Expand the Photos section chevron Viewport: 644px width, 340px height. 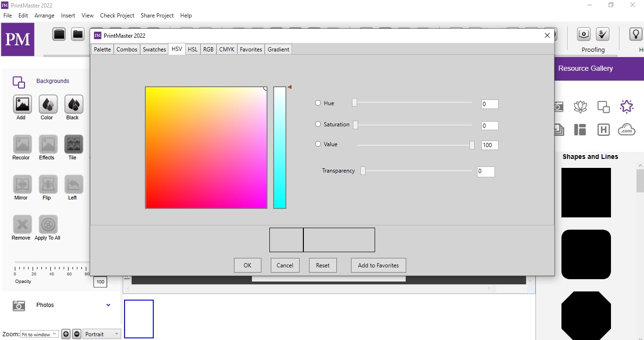(109, 305)
